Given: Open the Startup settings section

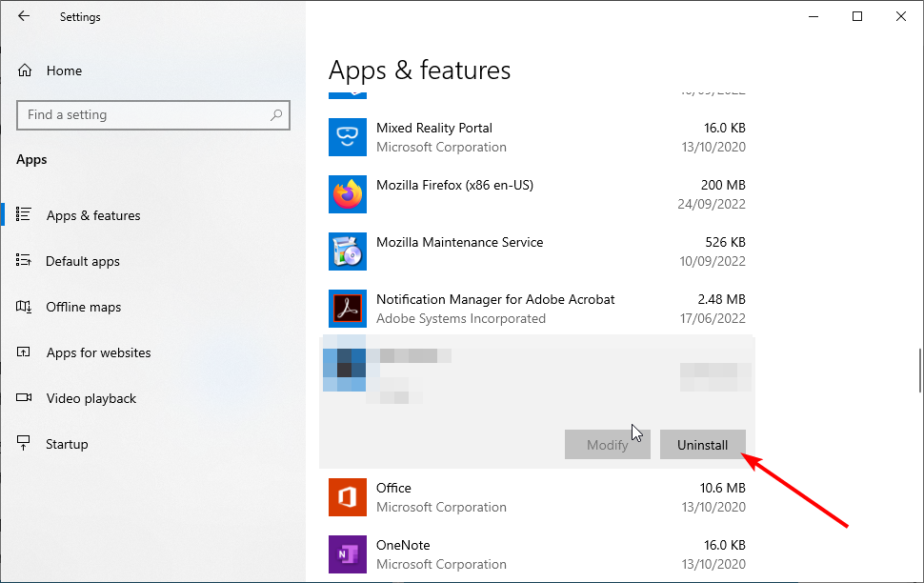Looking at the screenshot, I should tap(67, 444).
